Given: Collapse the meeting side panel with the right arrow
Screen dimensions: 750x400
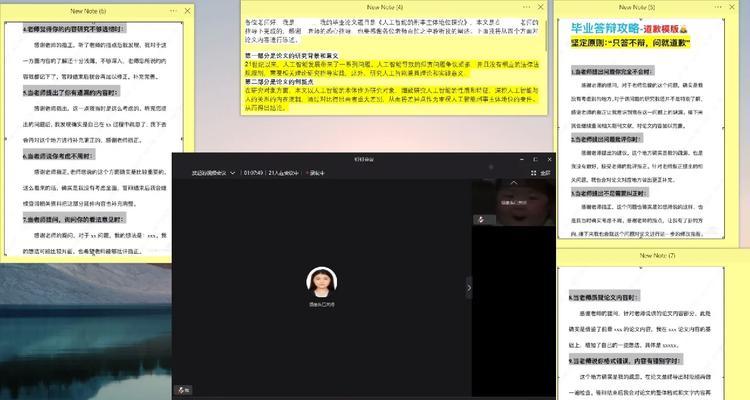Looking at the screenshot, I should tap(469, 288).
